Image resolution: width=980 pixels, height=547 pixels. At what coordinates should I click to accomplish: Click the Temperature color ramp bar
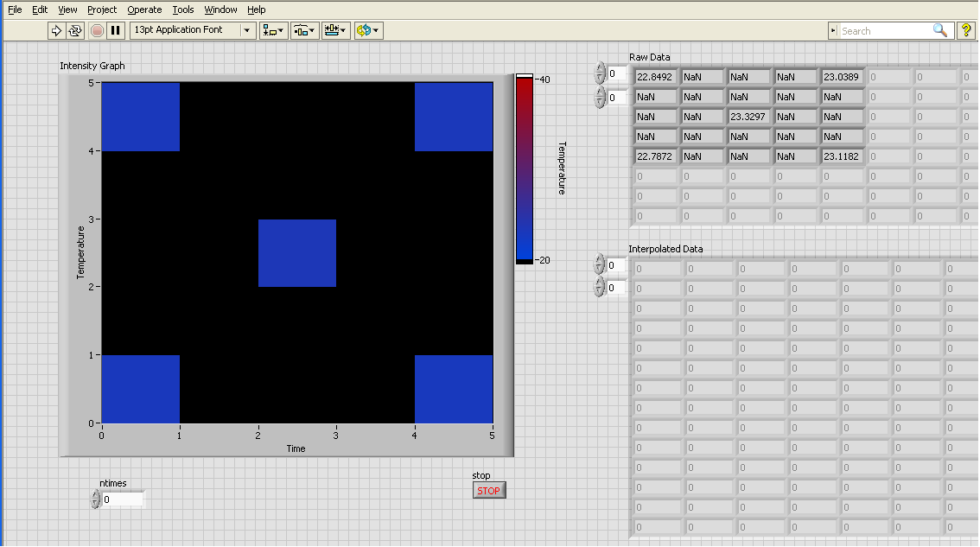tap(525, 169)
